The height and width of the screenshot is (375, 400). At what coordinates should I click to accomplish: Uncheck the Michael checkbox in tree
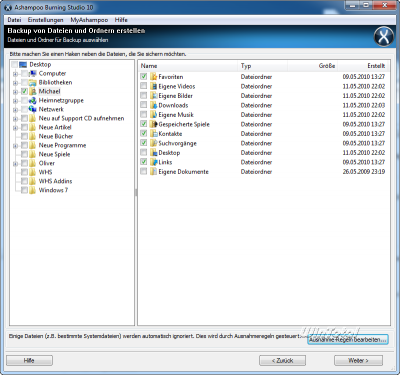(x=24, y=91)
